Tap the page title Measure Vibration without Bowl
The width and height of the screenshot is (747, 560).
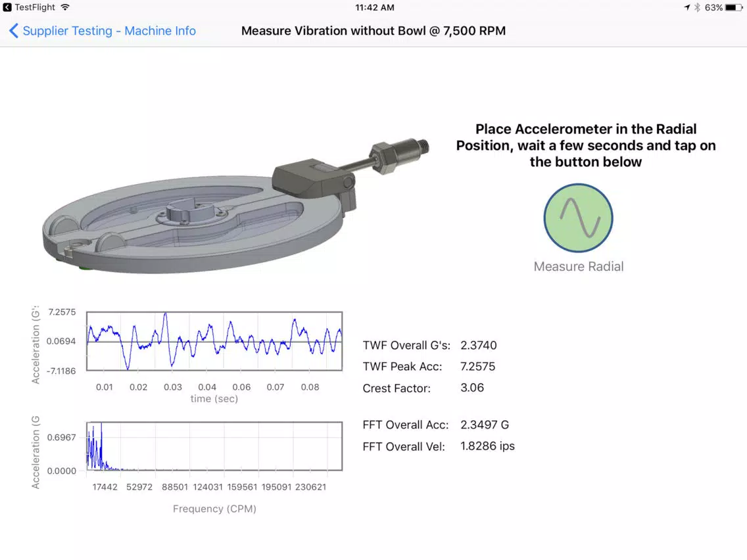[373, 31]
